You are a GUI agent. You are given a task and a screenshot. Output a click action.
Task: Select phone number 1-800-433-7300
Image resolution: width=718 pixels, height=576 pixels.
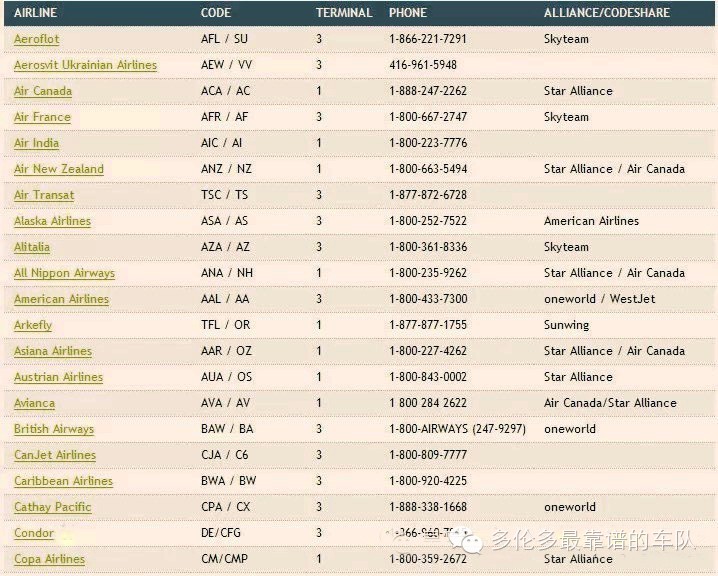(x=428, y=299)
